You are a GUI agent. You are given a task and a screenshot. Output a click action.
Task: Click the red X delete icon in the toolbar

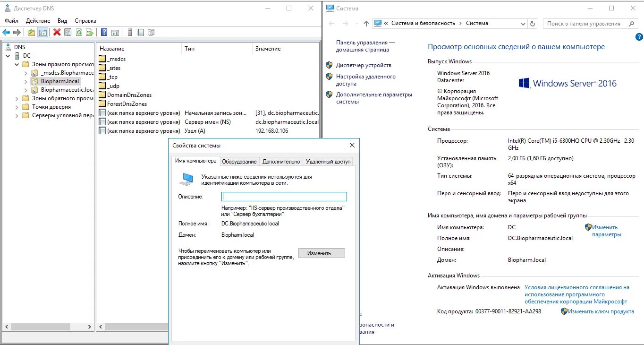coord(57,32)
